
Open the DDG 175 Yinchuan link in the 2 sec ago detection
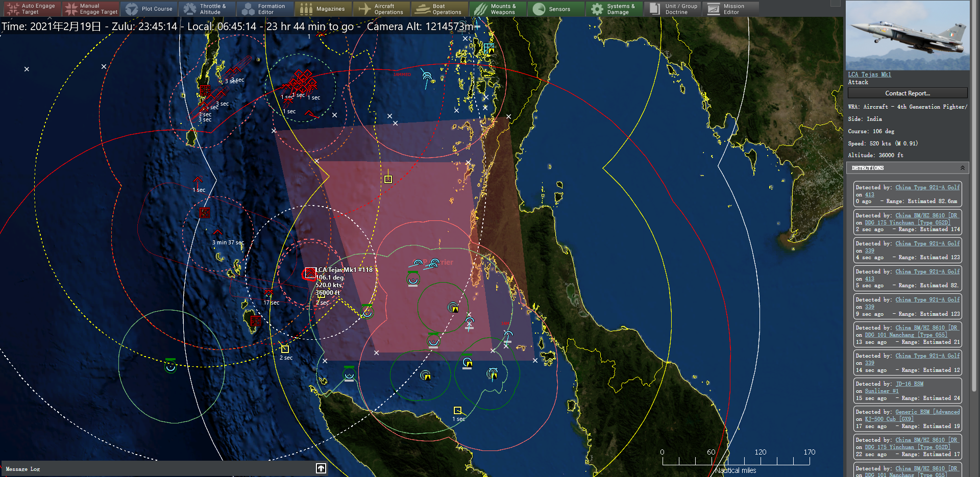tap(907, 222)
